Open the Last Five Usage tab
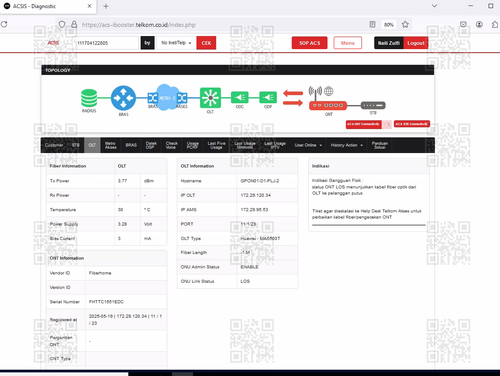 pyautogui.click(x=216, y=145)
